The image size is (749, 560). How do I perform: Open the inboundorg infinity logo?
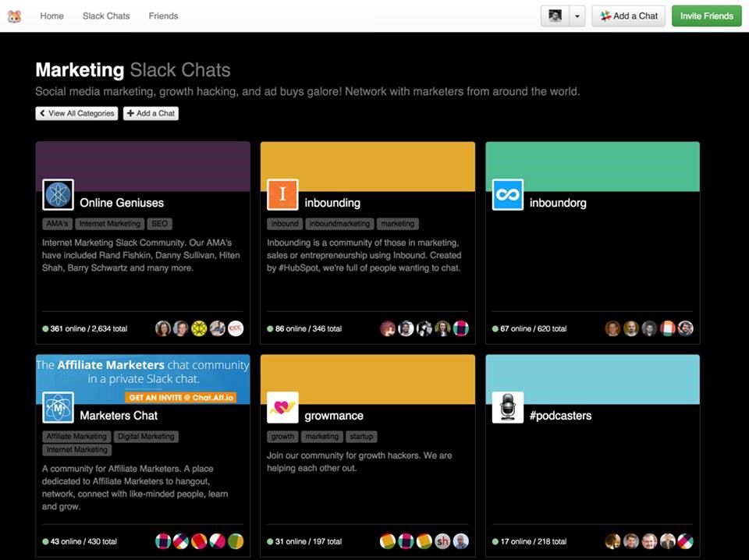tap(508, 195)
